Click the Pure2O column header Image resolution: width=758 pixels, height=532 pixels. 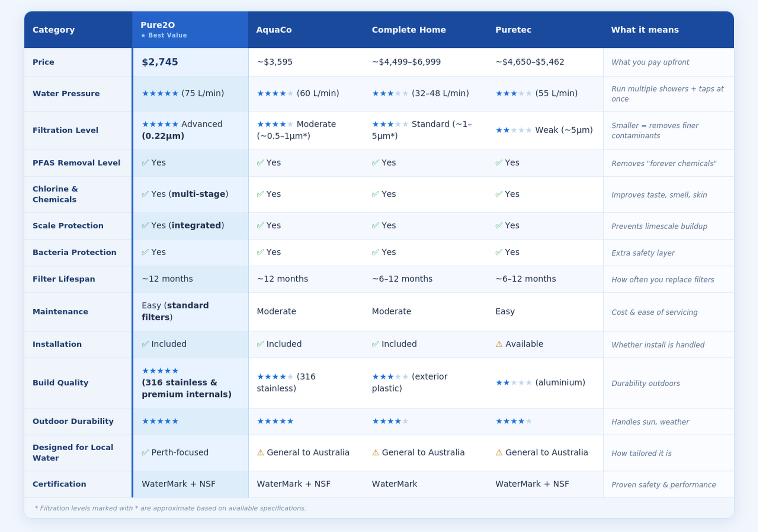158,25
